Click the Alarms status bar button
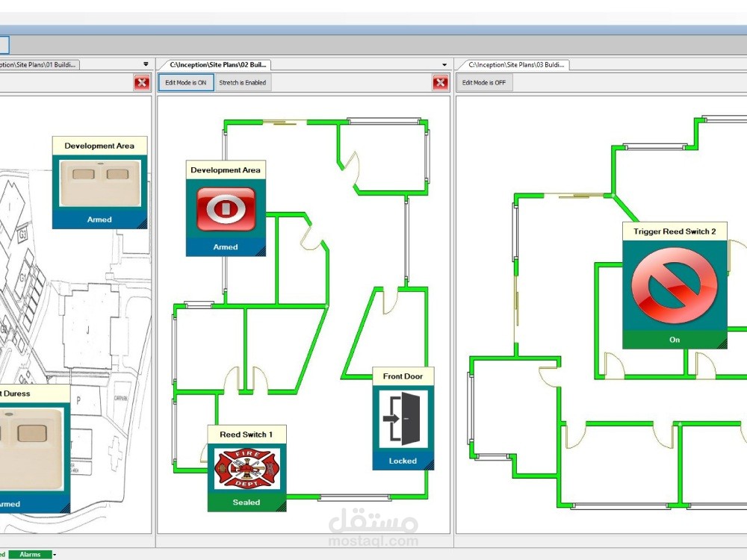Screen dimensions: 747x560 pos(30,554)
